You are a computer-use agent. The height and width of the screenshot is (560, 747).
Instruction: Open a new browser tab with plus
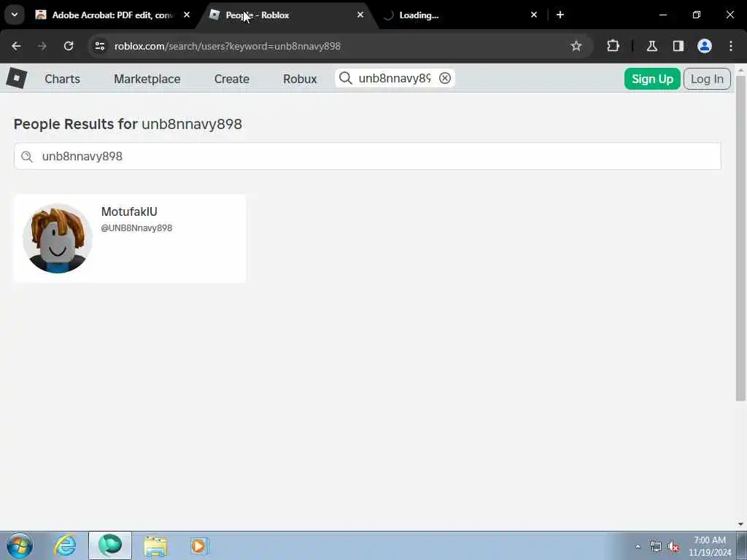tap(560, 15)
